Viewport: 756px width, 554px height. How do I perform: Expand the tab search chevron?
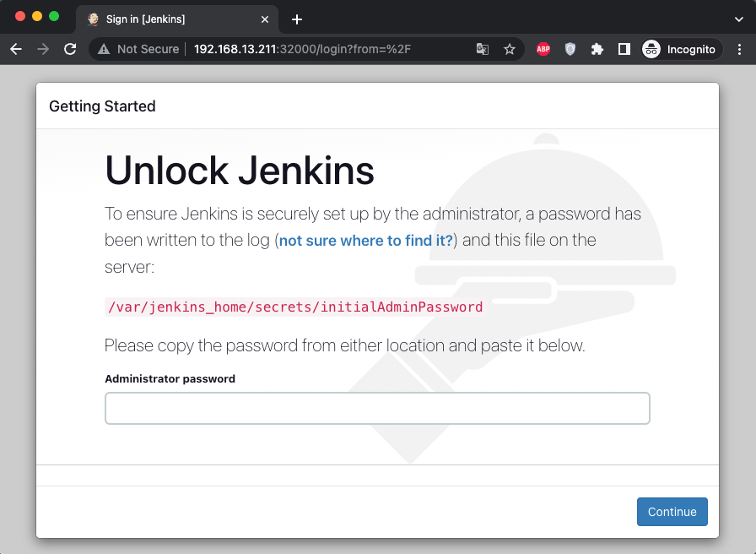(x=738, y=19)
